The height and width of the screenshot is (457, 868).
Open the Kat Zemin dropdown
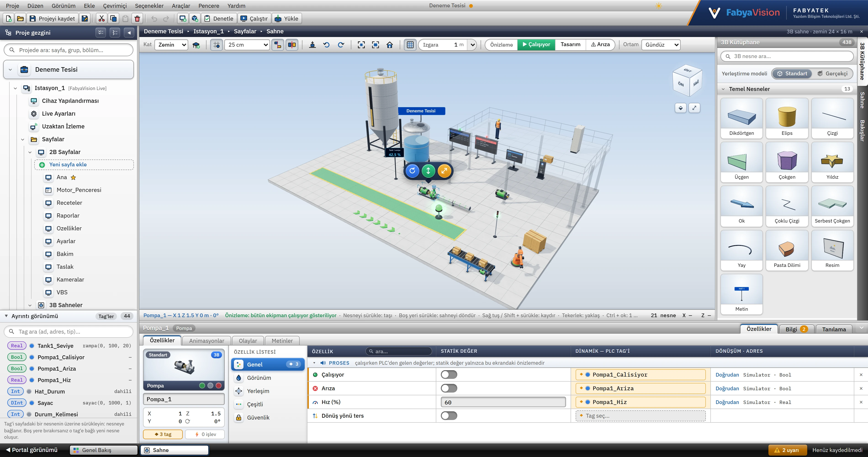point(171,45)
